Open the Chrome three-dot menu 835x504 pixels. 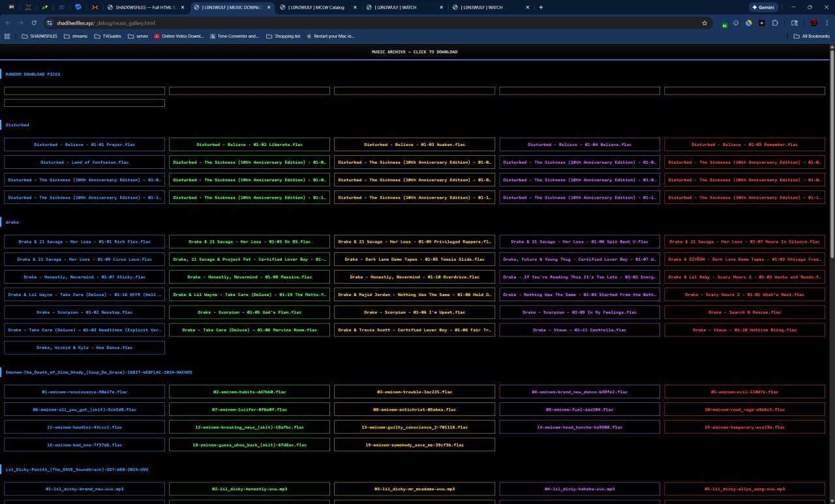point(827,22)
